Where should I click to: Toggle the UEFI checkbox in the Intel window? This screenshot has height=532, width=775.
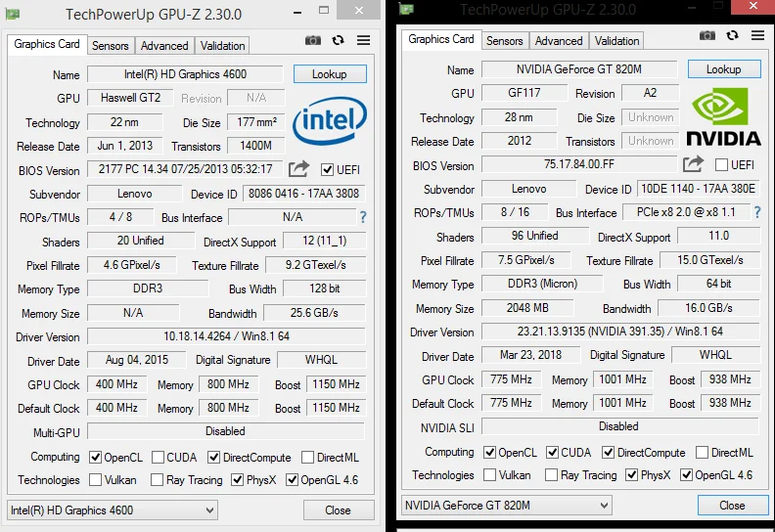(327, 170)
